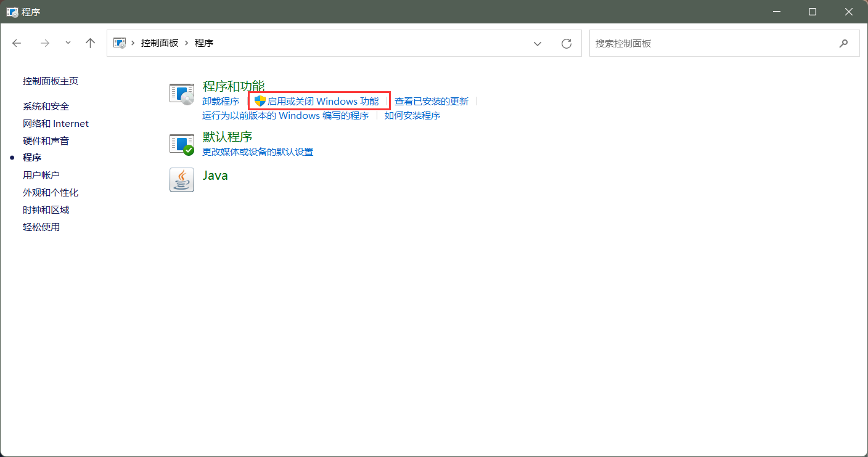Open the 程序和功能 heading
Screen dimensions: 868x457
tap(234, 86)
